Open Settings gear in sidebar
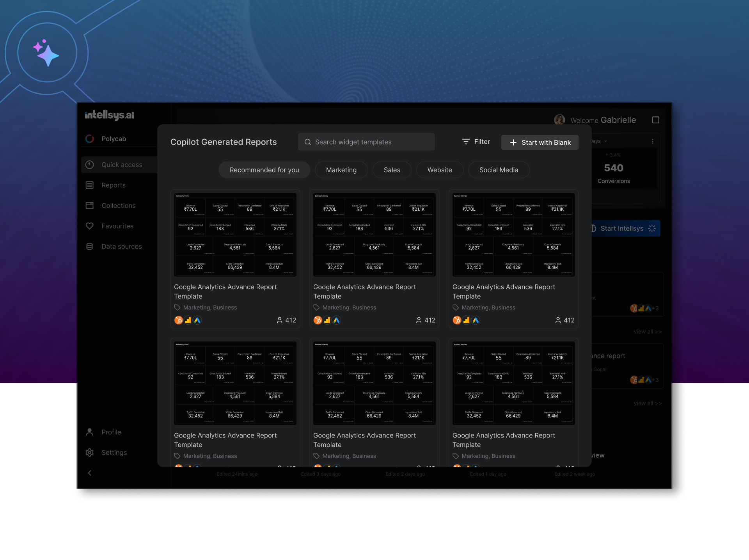 [90, 453]
